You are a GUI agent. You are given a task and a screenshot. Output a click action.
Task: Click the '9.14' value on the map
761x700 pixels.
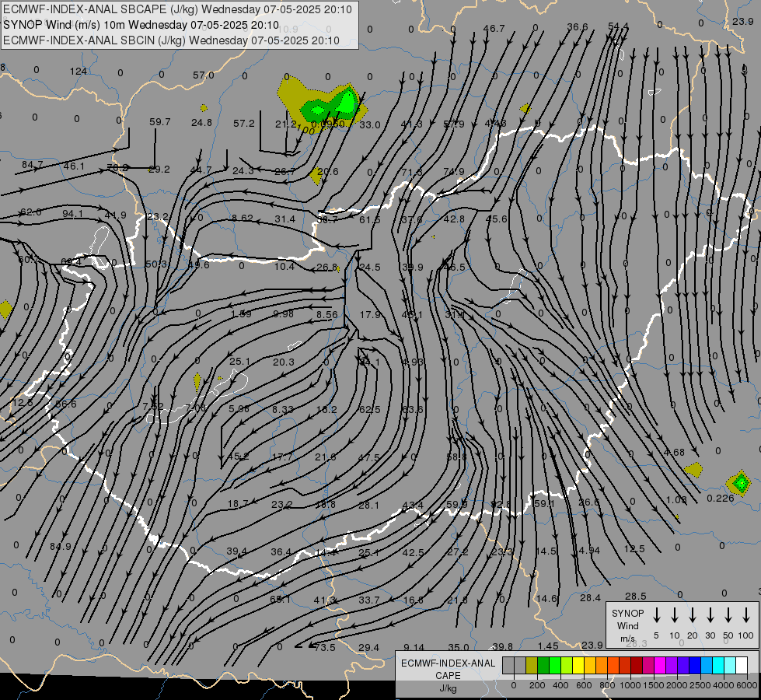click(414, 647)
